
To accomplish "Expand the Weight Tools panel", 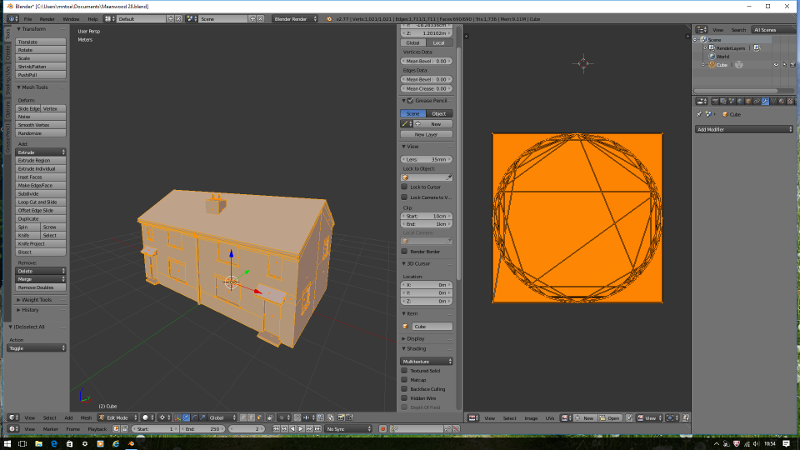I will pos(35,300).
